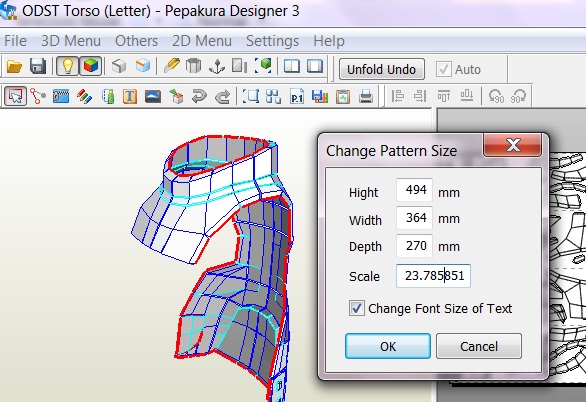Click the anchor axis icon
This screenshot has width=586, height=402.
coord(217,66)
